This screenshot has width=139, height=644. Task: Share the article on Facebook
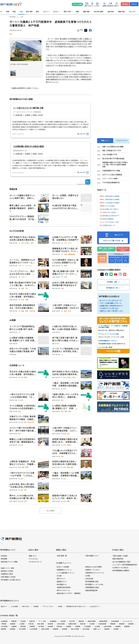pos(90,30)
